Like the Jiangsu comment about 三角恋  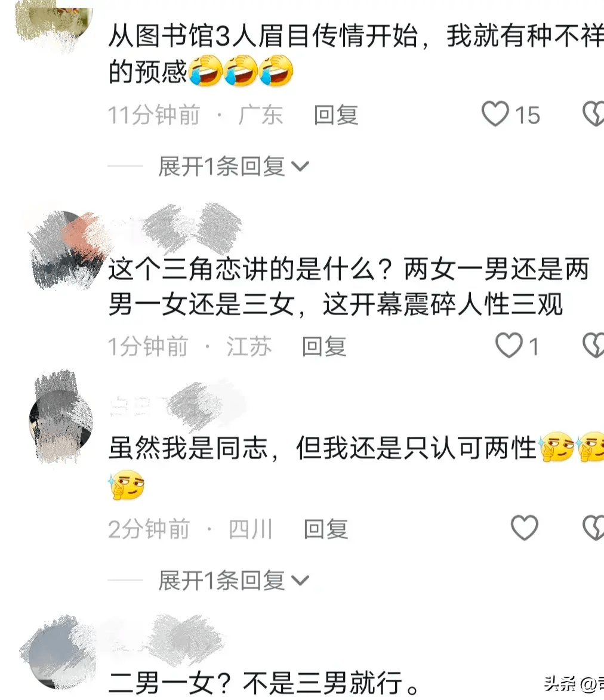(509, 345)
